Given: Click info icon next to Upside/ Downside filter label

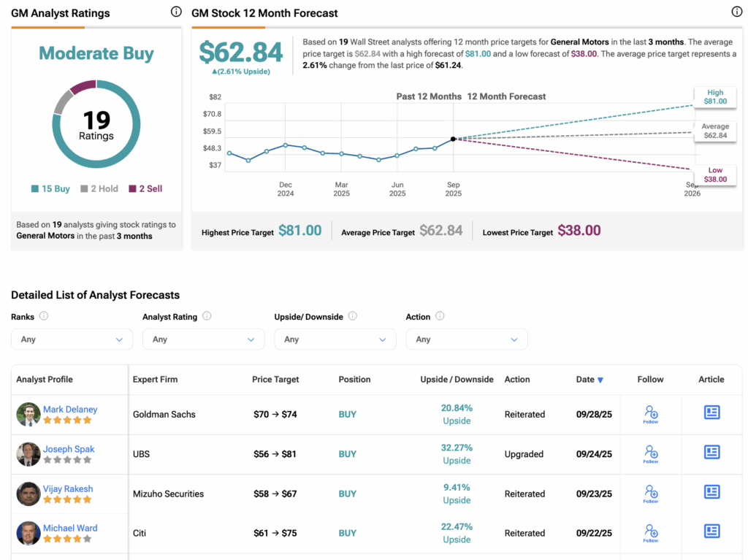Looking at the screenshot, I should pyautogui.click(x=353, y=315).
